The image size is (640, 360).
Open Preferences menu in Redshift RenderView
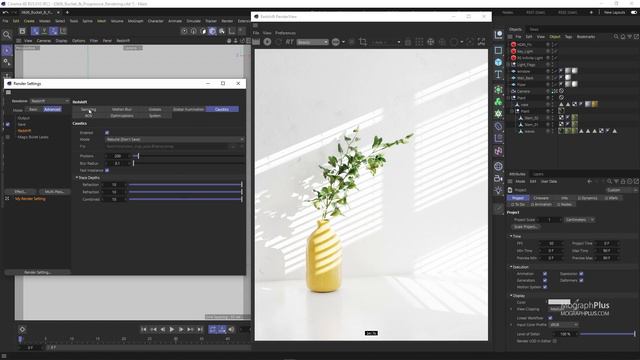tap(285, 33)
